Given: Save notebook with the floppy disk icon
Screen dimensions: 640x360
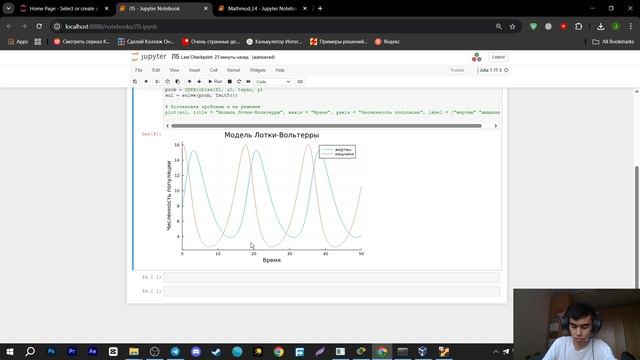Looking at the screenshot, I should pyautogui.click(x=135, y=82).
